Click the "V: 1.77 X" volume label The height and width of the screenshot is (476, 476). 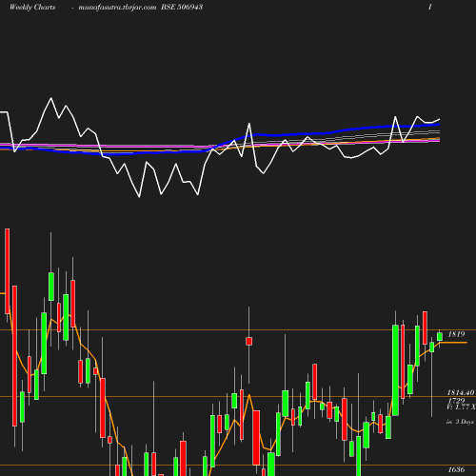pos(461,407)
